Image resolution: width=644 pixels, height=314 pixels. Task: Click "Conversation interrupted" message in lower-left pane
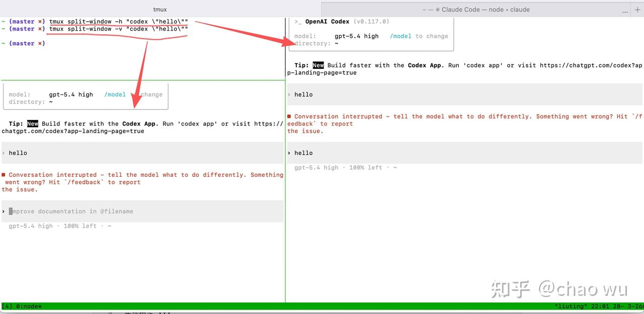click(143, 182)
